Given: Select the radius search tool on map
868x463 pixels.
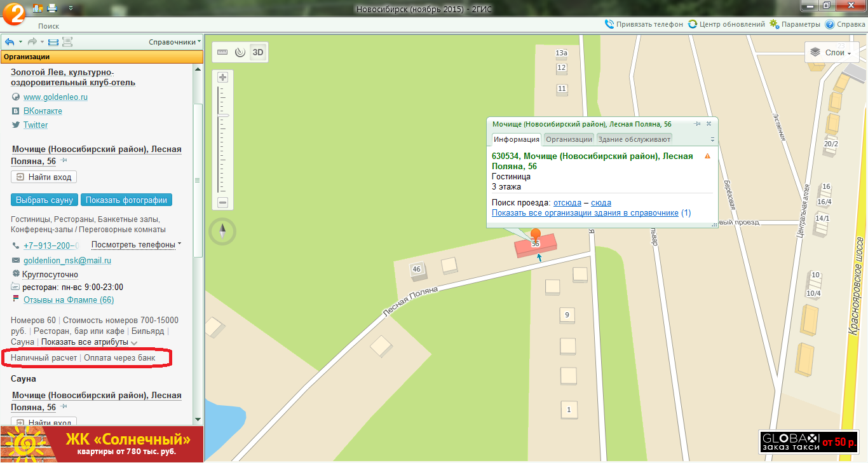Looking at the screenshot, I should (x=240, y=52).
